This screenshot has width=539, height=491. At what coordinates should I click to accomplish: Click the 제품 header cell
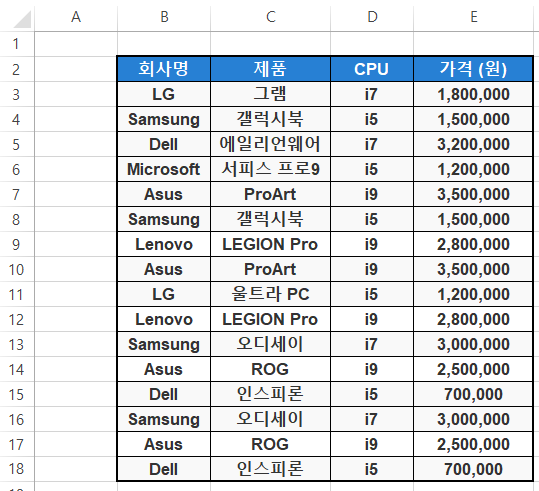point(270,69)
